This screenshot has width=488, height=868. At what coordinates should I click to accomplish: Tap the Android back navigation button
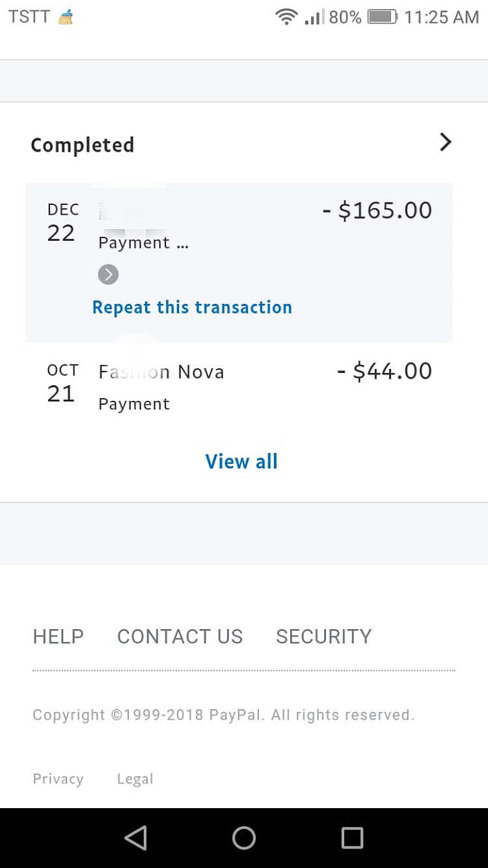click(x=135, y=838)
